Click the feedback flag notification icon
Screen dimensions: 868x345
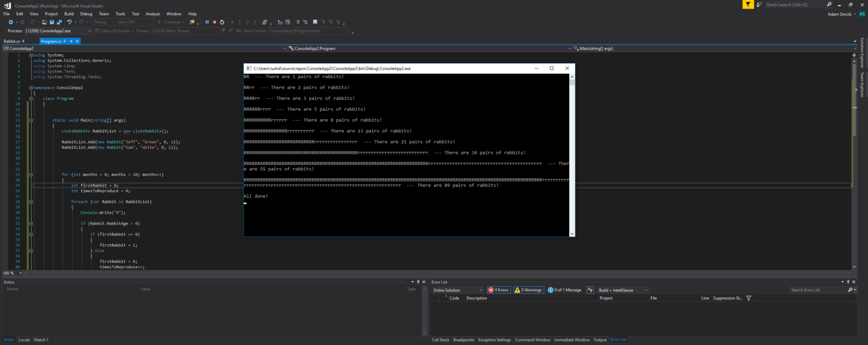tap(748, 5)
